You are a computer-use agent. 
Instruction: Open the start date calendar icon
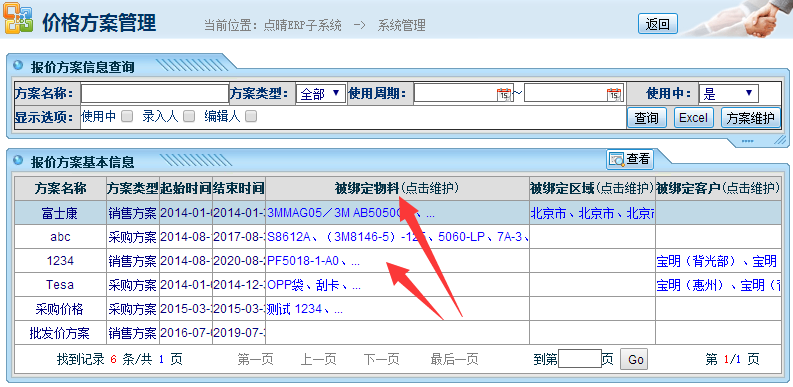[504, 94]
